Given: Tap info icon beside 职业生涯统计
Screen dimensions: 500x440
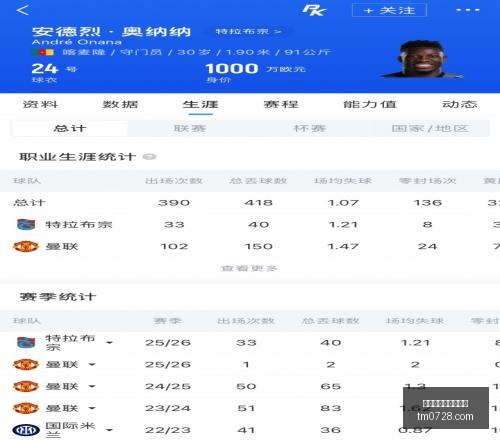Looking at the screenshot, I should pyautogui.click(x=149, y=156).
